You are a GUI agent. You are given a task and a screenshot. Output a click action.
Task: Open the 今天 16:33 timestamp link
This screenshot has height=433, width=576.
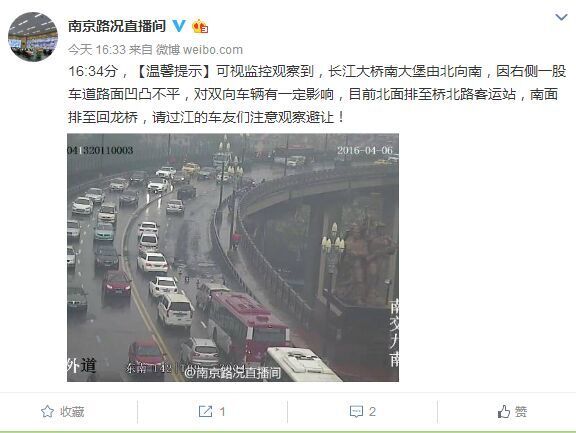coord(97,50)
